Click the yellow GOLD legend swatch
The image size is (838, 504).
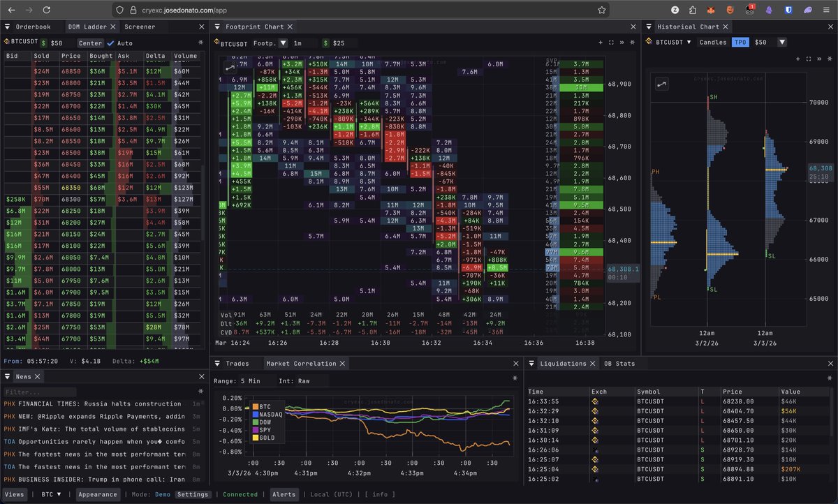click(257, 438)
